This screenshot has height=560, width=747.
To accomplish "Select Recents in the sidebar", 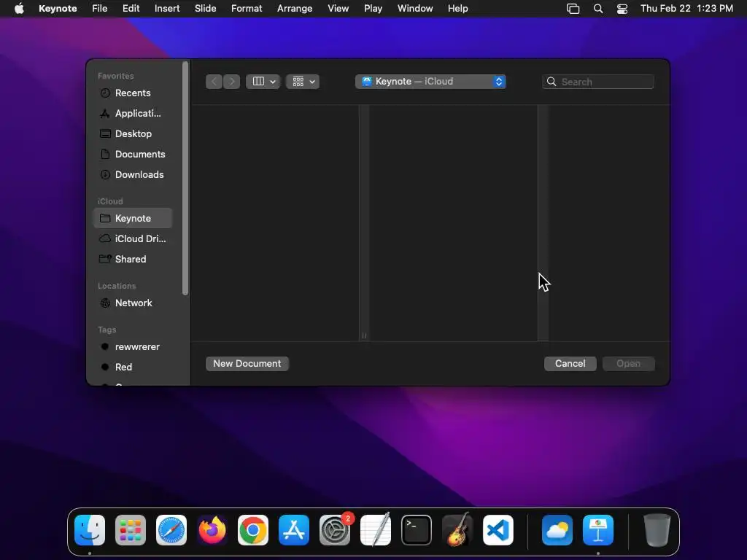I will 133,93.
